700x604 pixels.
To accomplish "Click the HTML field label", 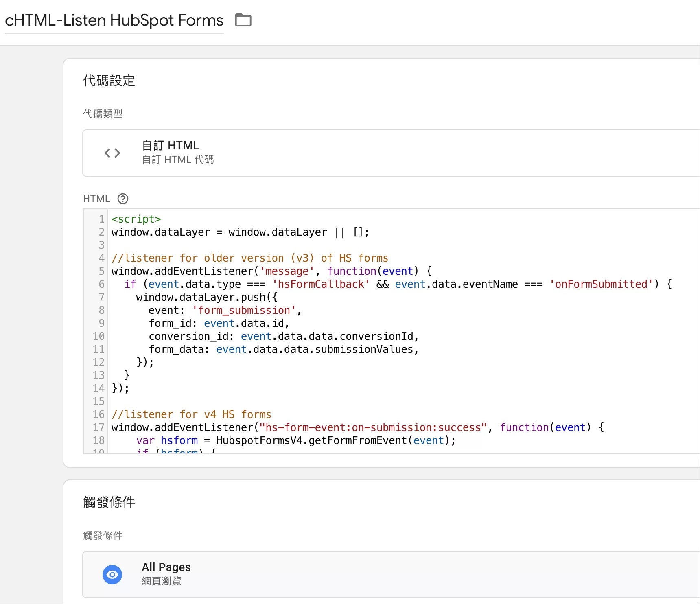I will tap(96, 199).
